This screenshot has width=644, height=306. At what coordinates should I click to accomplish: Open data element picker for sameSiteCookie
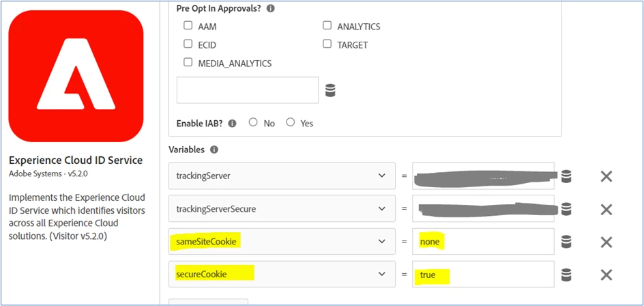pos(566,241)
